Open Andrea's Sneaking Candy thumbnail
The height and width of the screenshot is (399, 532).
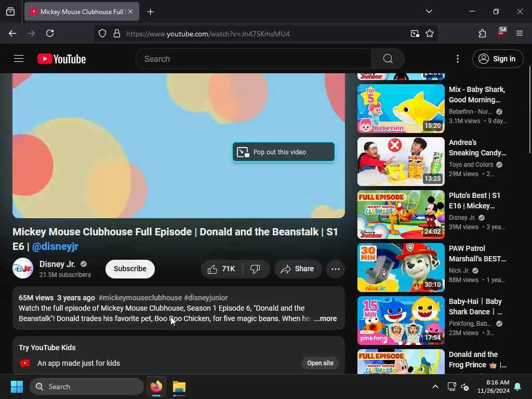pos(401,162)
